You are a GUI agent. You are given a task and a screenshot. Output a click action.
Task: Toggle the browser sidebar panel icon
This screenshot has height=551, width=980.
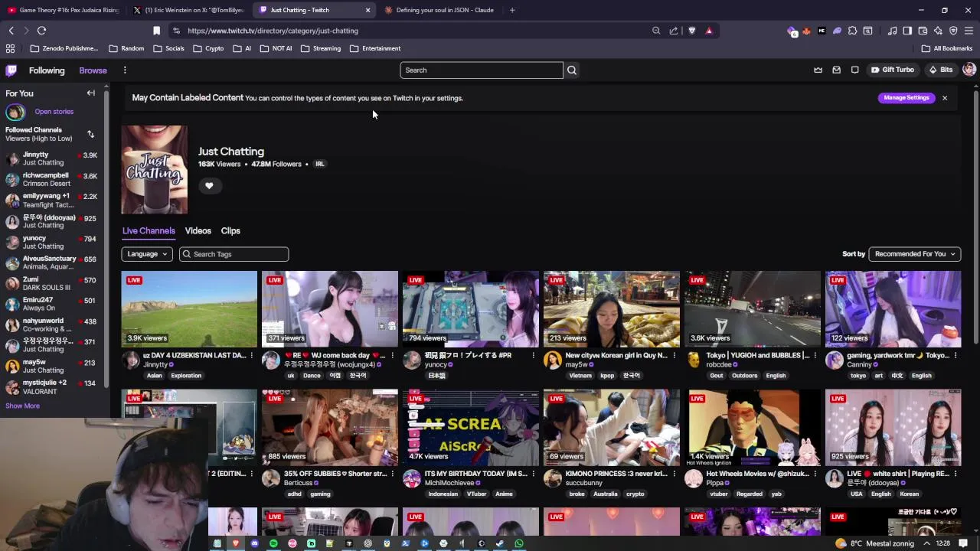coord(907,31)
